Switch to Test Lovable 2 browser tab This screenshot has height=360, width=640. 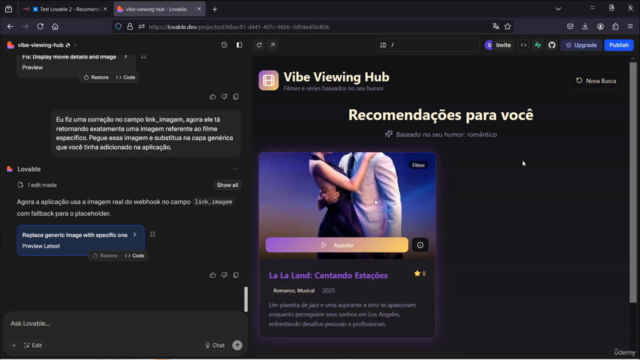(65, 9)
